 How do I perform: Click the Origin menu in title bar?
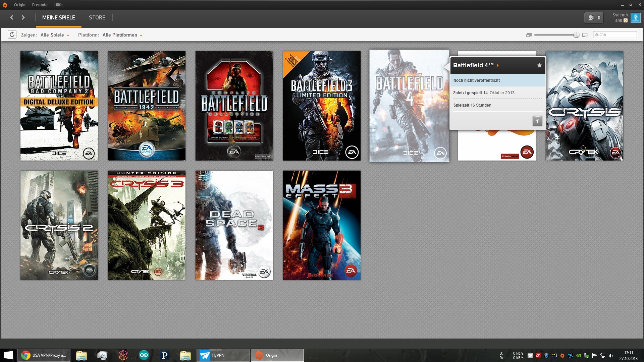tap(19, 5)
